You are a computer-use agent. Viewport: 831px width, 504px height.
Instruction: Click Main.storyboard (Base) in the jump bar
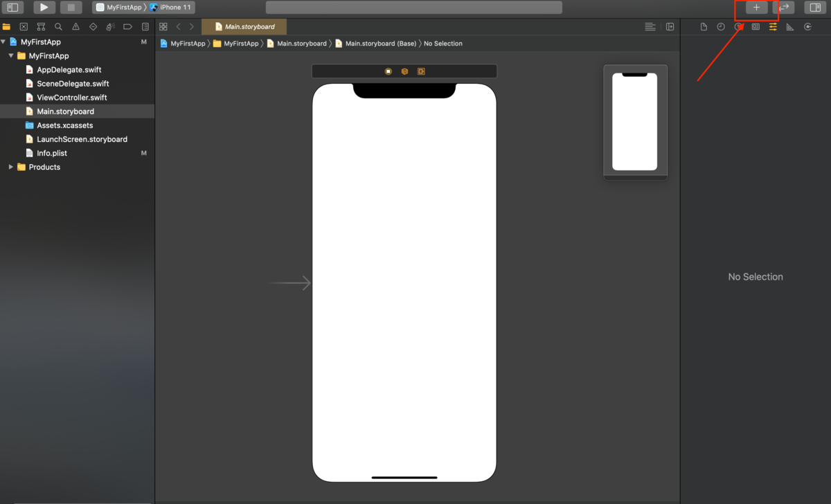(x=375, y=44)
